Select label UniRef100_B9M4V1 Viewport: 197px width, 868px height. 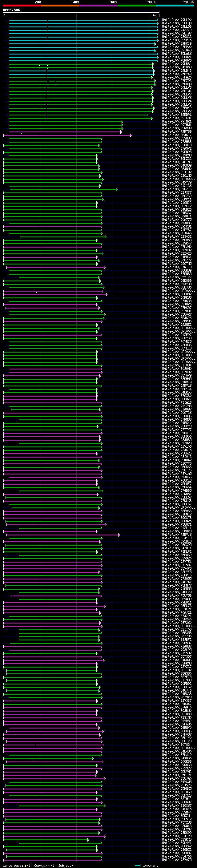(177, 843)
